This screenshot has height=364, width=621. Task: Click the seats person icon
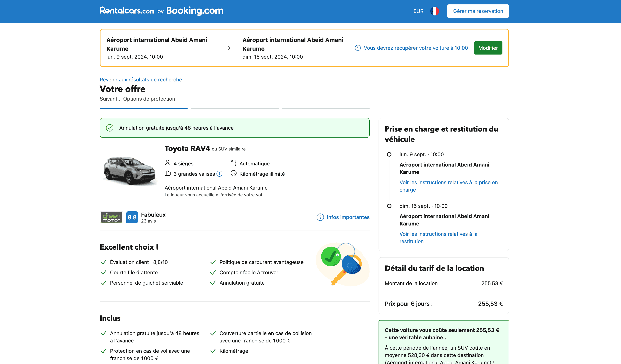tap(168, 163)
